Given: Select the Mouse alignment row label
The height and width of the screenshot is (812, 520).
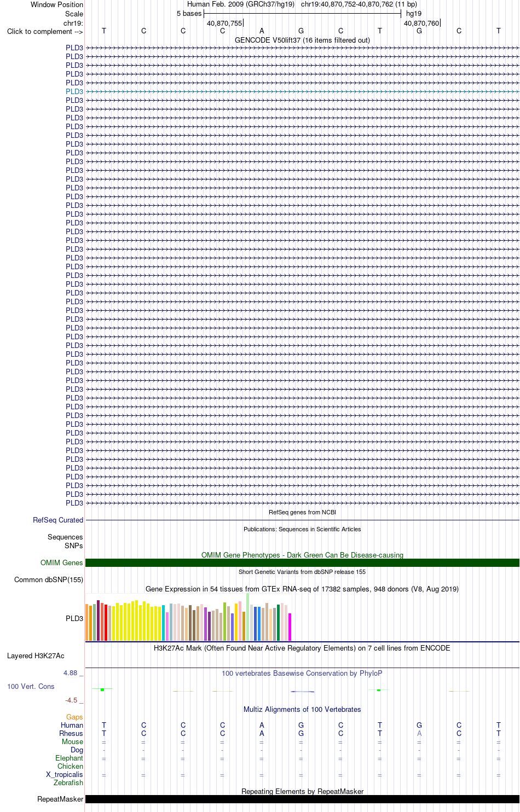Looking at the screenshot, I should (x=72, y=741).
